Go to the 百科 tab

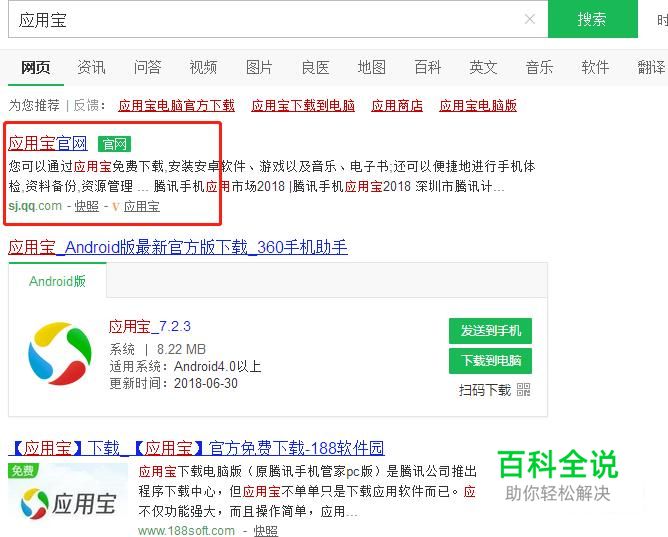pos(427,67)
